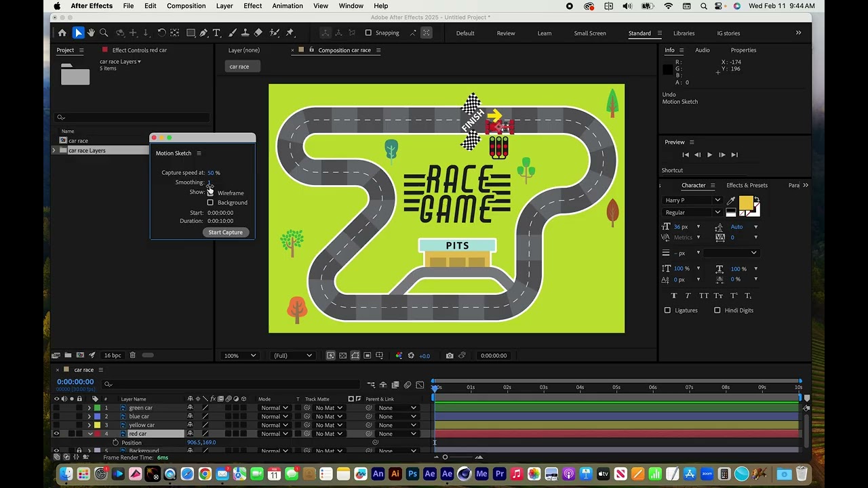Toggle faux bold T button in Character panel
This screenshot has height=488, width=868.
673,296
